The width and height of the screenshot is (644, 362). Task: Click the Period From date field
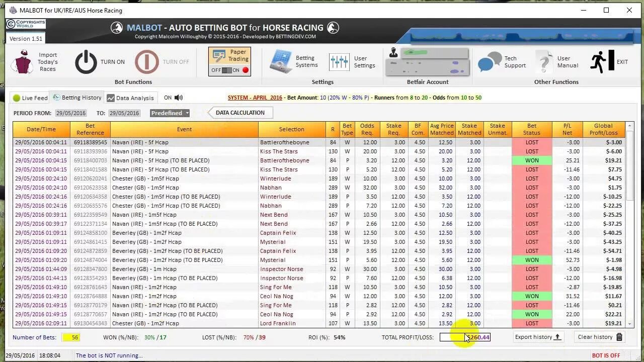70,113
